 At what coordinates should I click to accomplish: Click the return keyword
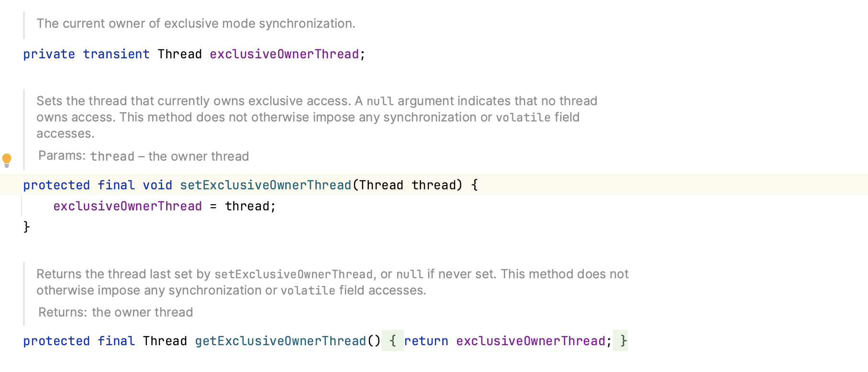tap(426, 341)
